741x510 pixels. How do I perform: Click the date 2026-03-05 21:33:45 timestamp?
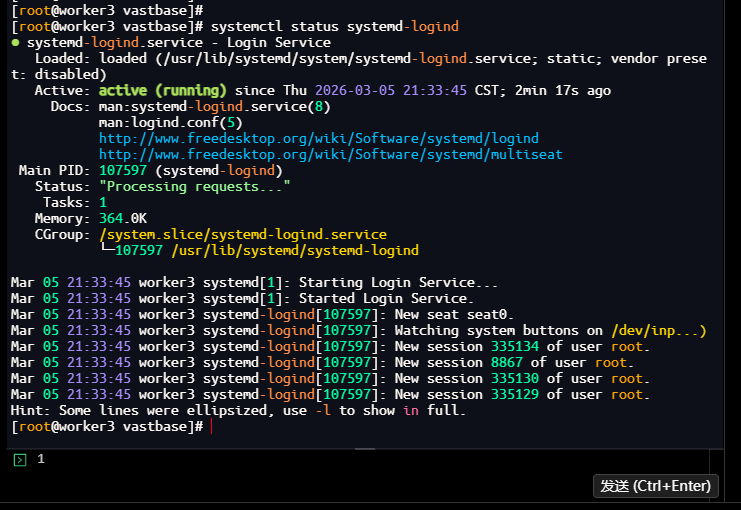[x=391, y=90]
